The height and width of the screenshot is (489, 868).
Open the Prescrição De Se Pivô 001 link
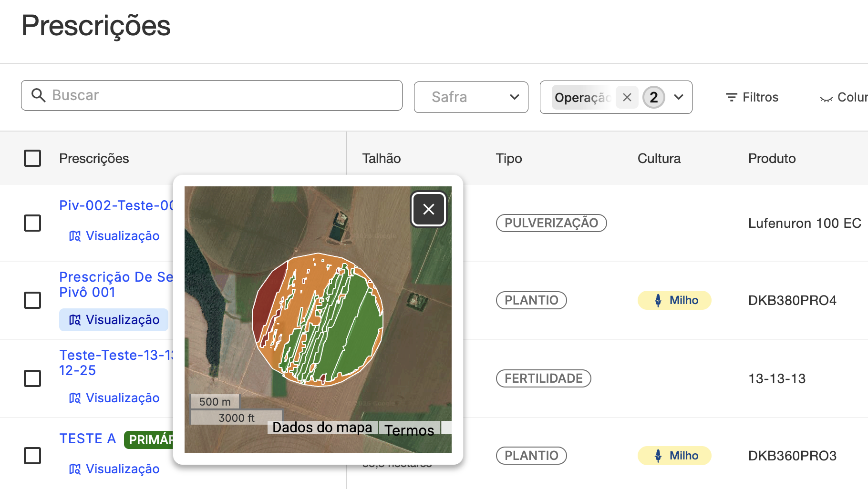(x=116, y=285)
